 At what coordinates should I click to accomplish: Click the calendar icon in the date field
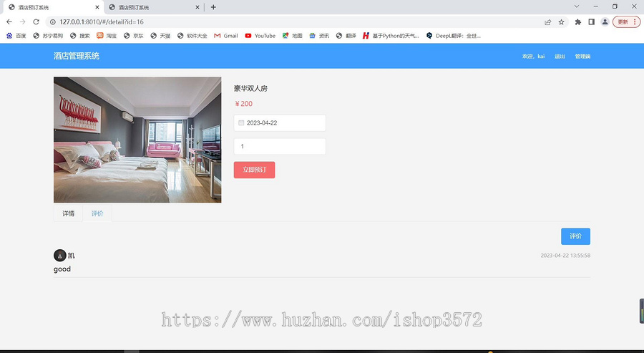[241, 123]
